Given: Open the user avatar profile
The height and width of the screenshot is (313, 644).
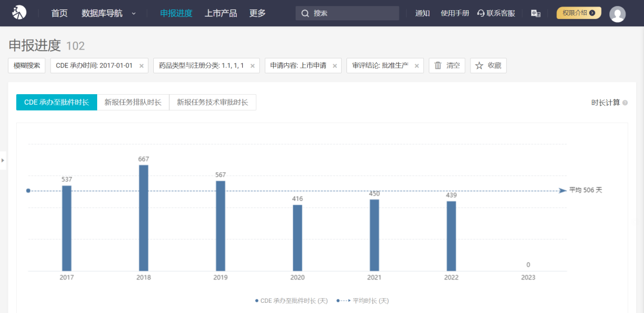Looking at the screenshot, I should tap(617, 14).
